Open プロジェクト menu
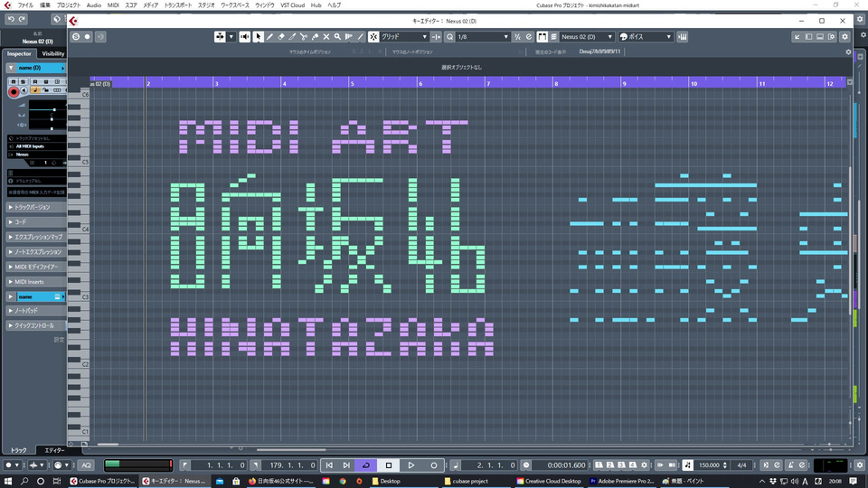Viewport: 868px width, 488px height. click(69, 5)
